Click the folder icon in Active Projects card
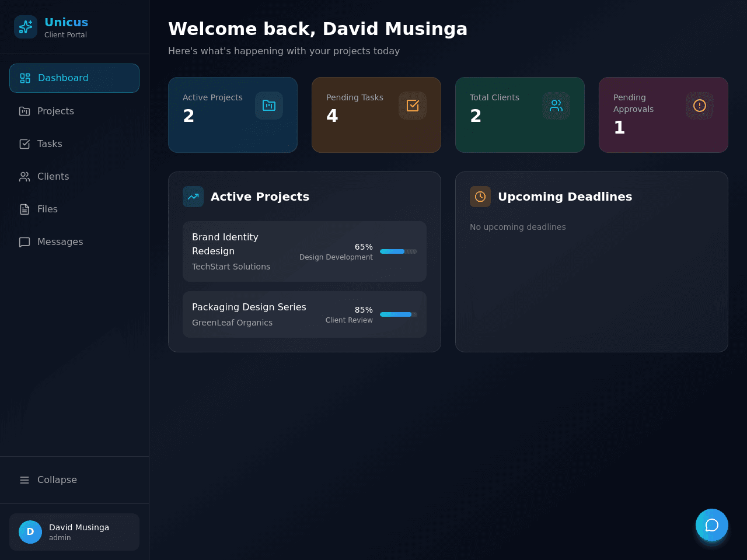Screen dimensions: 747x560 coord(269,106)
